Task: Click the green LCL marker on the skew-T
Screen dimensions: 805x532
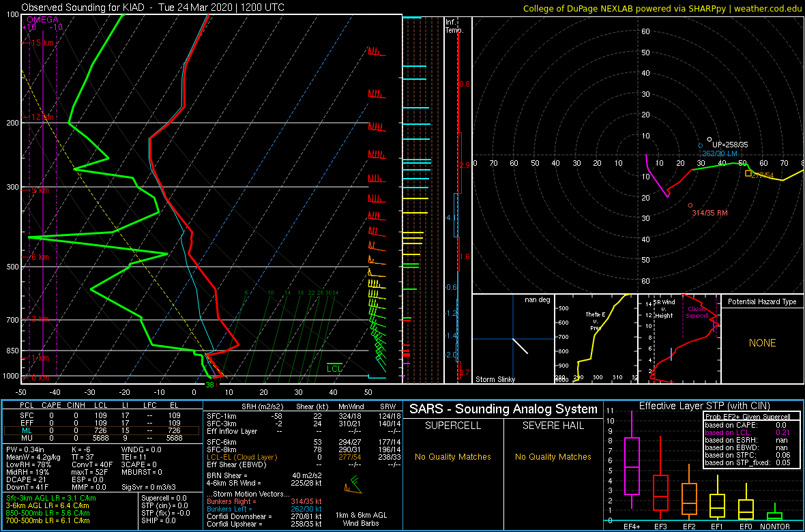Action: tap(335, 367)
